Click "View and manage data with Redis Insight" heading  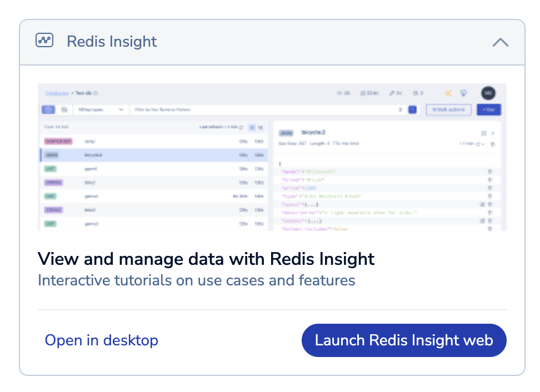(206, 259)
